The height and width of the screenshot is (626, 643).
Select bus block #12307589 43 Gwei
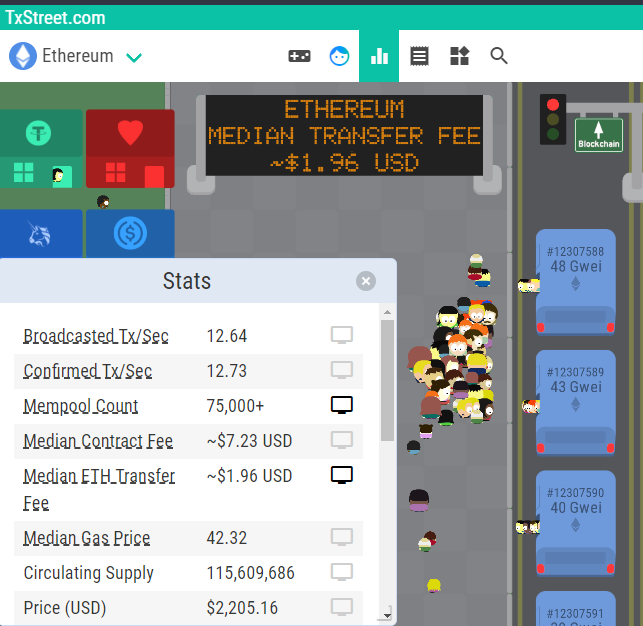(575, 403)
